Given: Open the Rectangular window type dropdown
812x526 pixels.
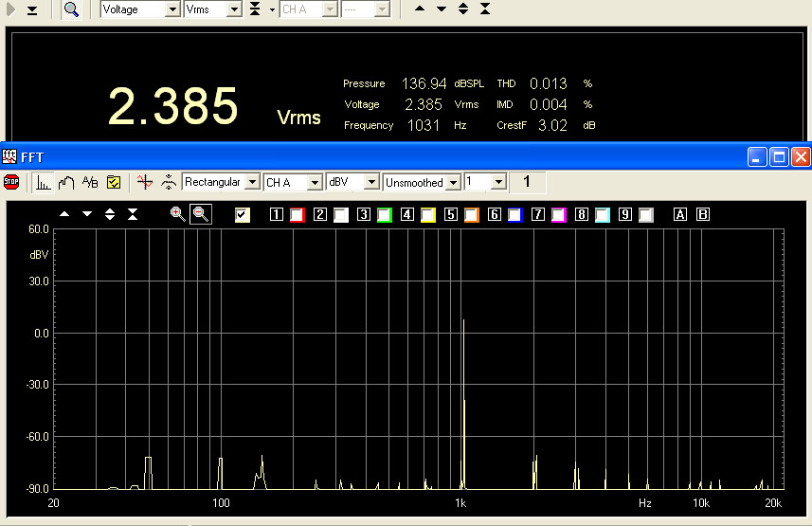Looking at the screenshot, I should [x=251, y=182].
